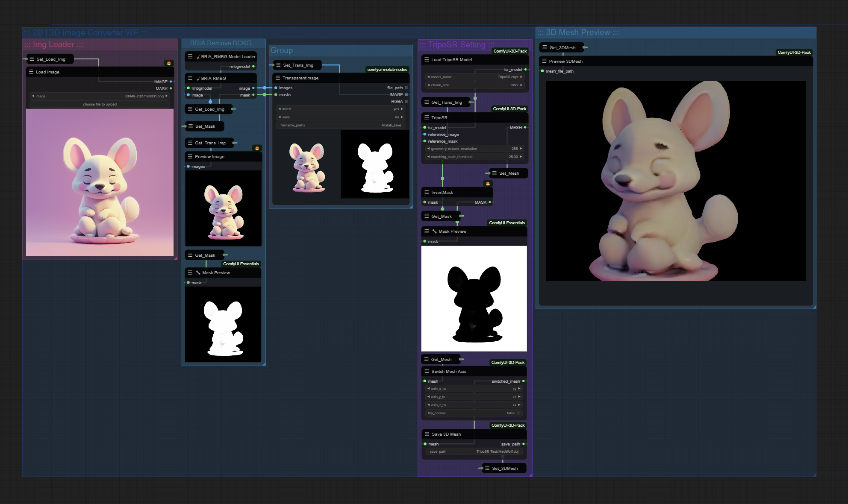Increase the geometry_extract_resolution value arrow
The image size is (848, 504).
[x=521, y=149]
